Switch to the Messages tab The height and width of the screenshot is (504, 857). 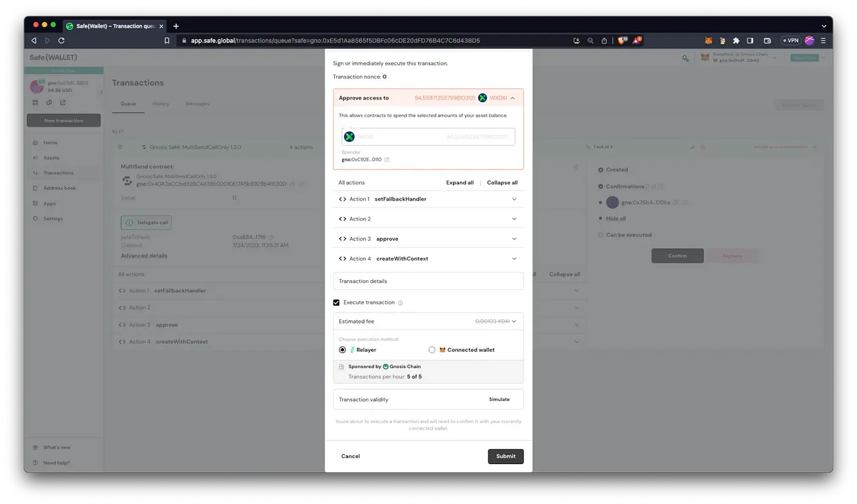click(197, 103)
